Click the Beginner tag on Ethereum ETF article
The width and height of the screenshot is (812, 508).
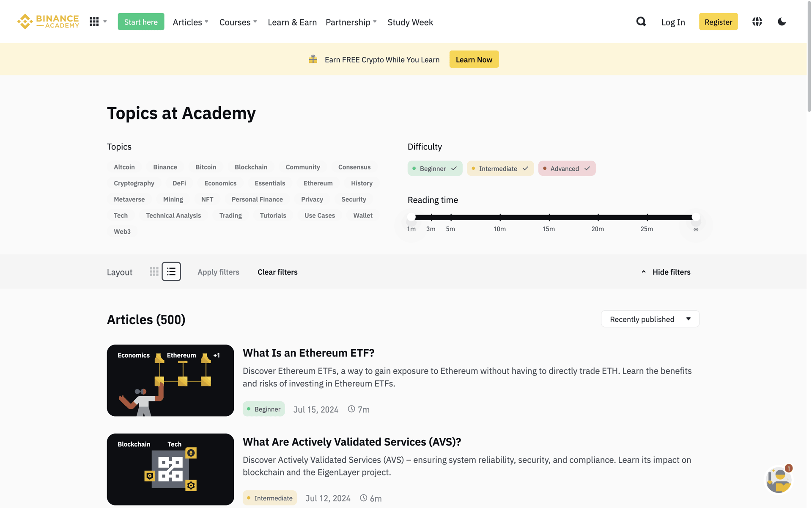pos(263,409)
